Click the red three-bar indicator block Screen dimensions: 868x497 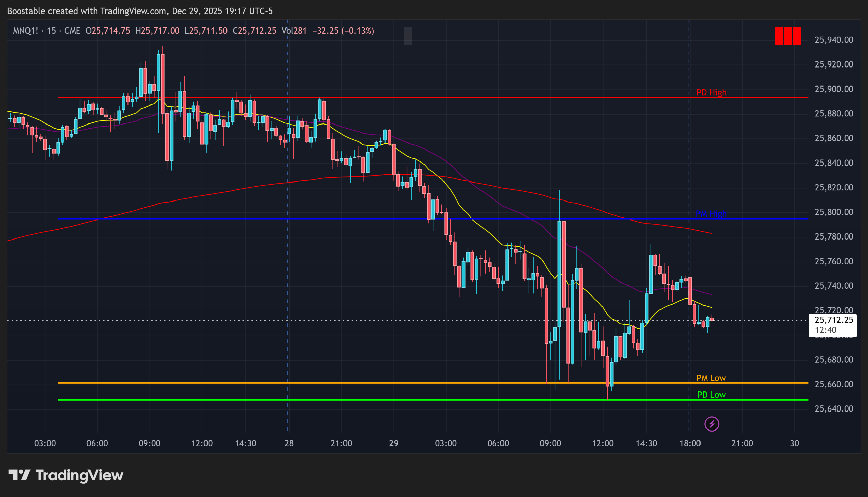pos(788,36)
